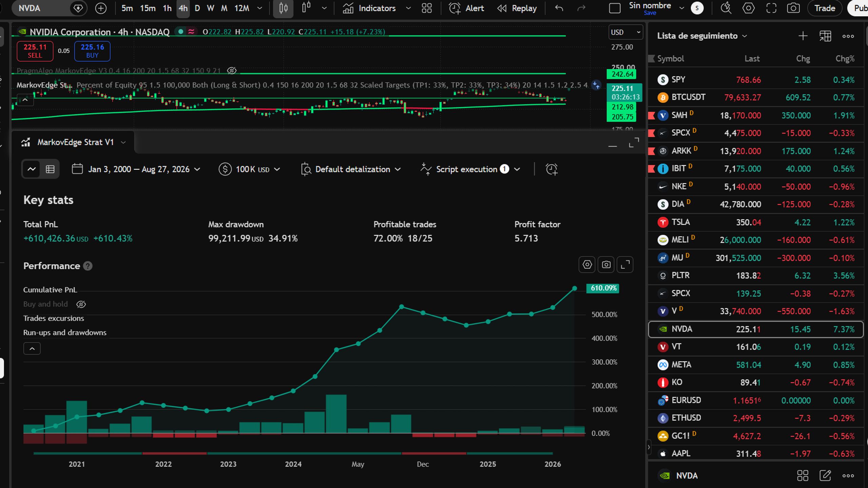868x488 pixels.
Task: Open the Script execution dropdown
Action: click(470, 169)
